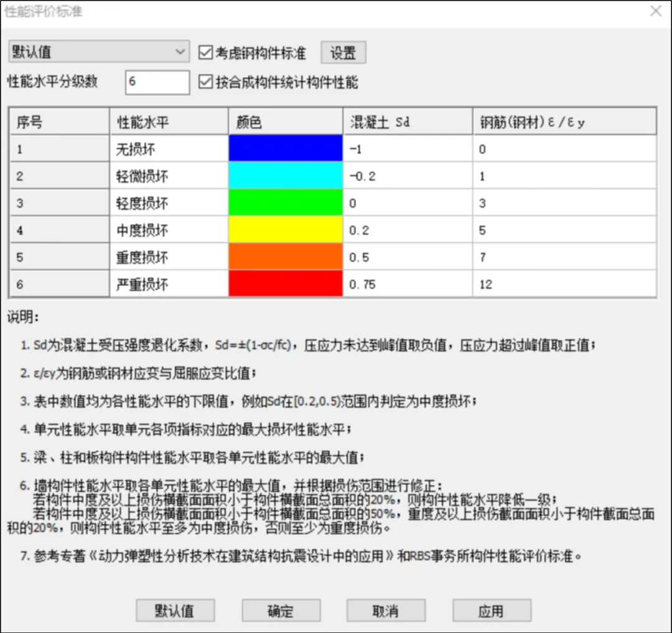Click the 性能水平分级数 label
The height and width of the screenshot is (633, 672).
(53, 81)
